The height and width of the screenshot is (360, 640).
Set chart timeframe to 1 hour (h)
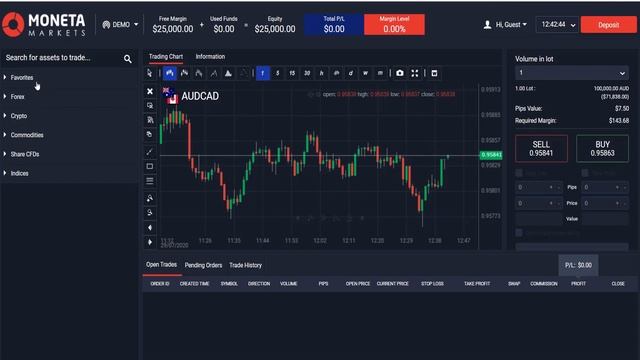pyautogui.click(x=322, y=73)
